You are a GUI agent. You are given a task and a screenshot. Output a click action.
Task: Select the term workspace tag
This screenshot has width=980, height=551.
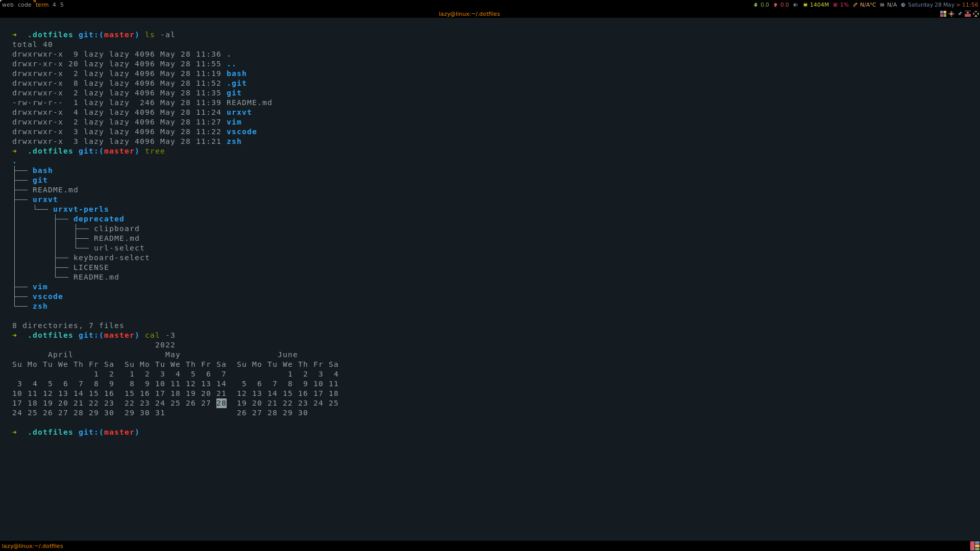tap(42, 5)
